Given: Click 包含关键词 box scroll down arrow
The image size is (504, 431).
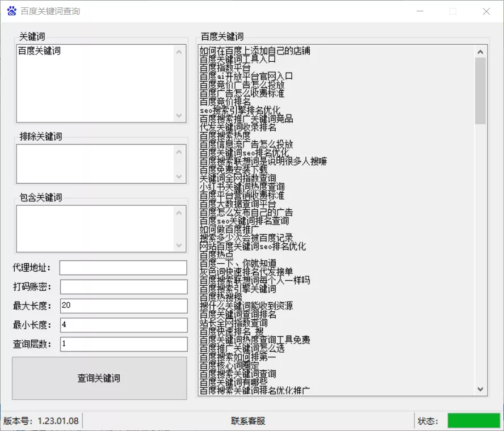Looking at the screenshot, I should (179, 245).
